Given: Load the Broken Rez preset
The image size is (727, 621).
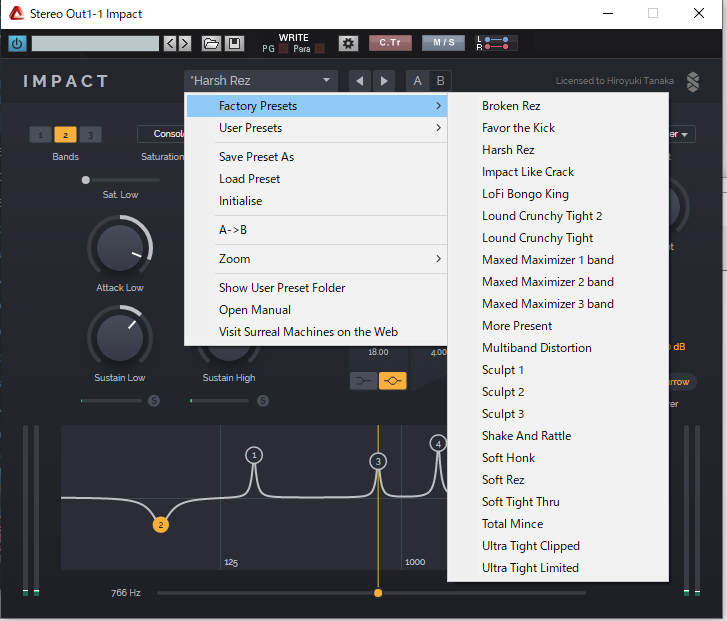Looking at the screenshot, I should click(558, 106).
